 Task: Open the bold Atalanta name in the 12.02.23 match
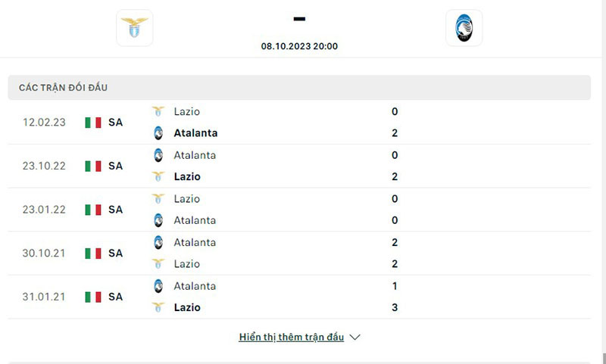(x=195, y=133)
